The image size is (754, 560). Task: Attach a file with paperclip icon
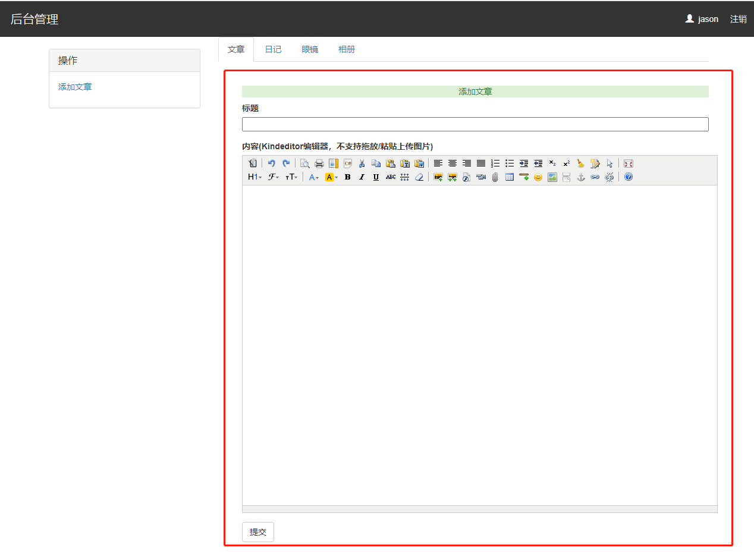click(495, 177)
